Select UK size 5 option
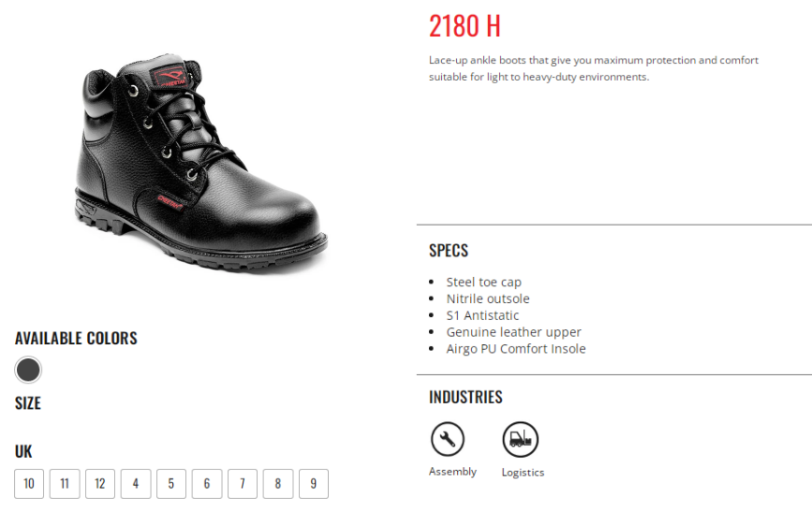 [x=171, y=484]
